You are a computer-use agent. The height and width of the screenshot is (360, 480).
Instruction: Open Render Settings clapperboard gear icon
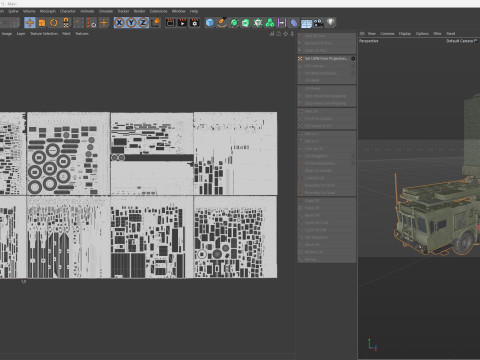(x=194, y=23)
